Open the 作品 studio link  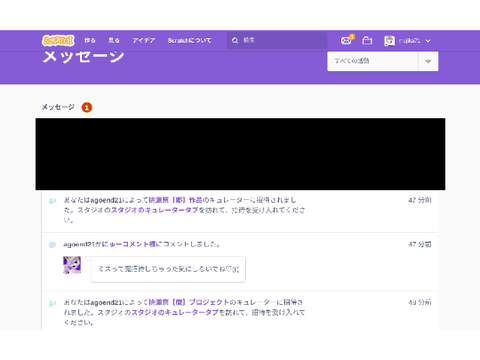[175, 200]
